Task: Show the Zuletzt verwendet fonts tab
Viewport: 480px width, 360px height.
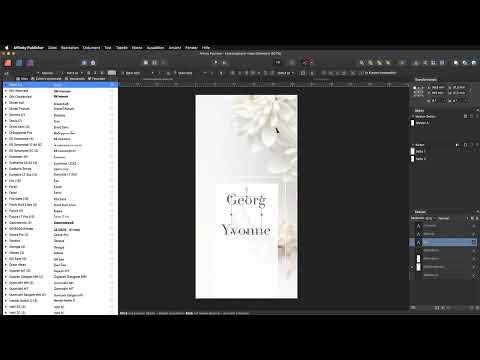Action: [x=46, y=79]
